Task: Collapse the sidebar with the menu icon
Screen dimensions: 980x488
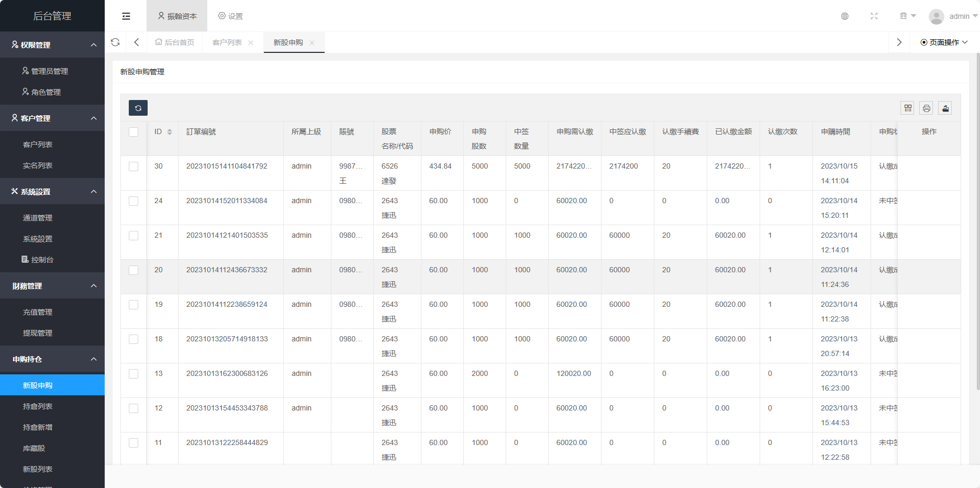Action: click(126, 16)
